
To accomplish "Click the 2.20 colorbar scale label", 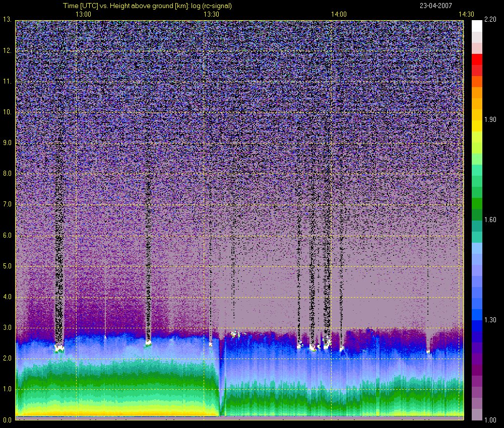I will (x=490, y=19).
